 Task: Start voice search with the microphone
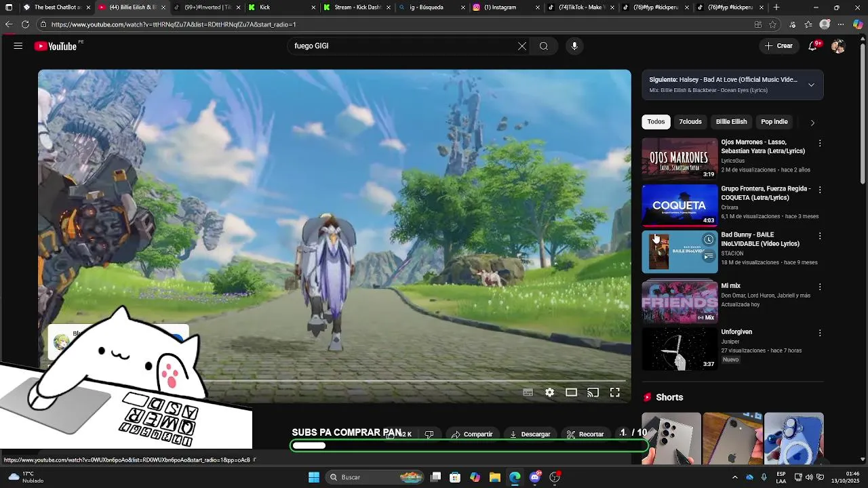tap(574, 46)
